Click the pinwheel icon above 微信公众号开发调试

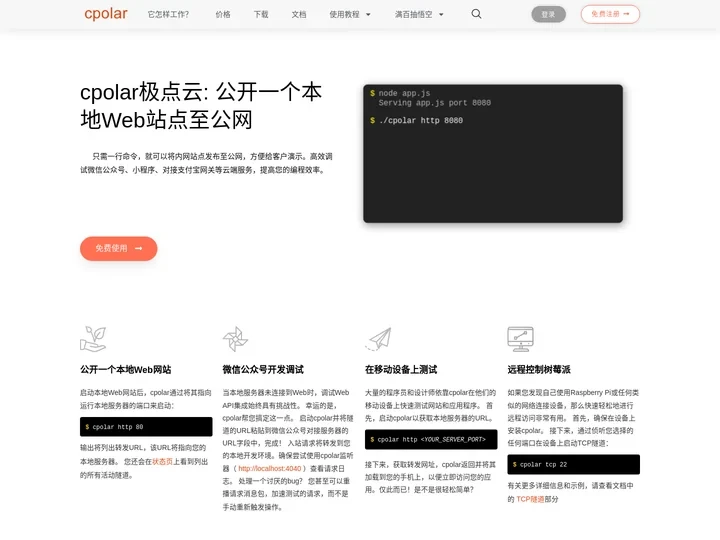235,339
